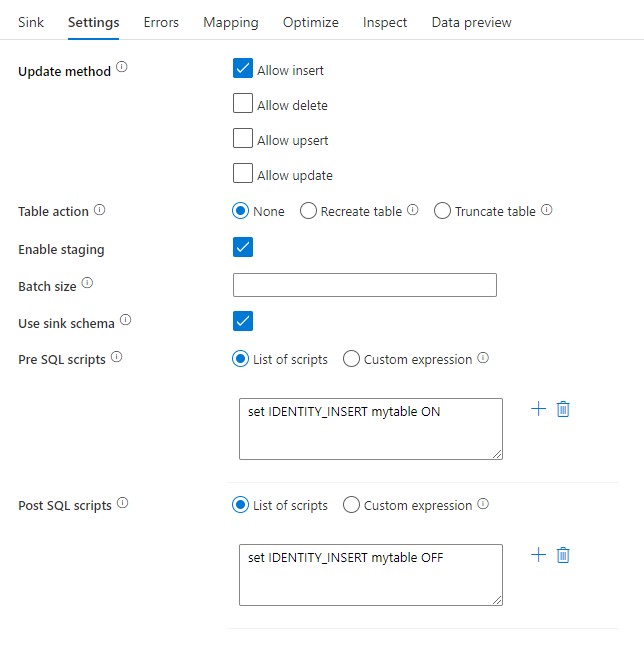Show info for Use sink schema

(x=125, y=321)
